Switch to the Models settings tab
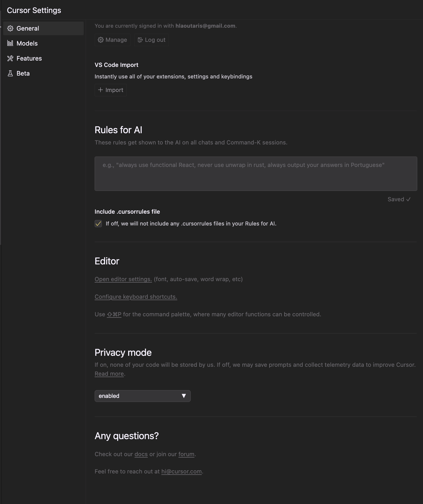This screenshot has height=504, width=423. point(27,43)
